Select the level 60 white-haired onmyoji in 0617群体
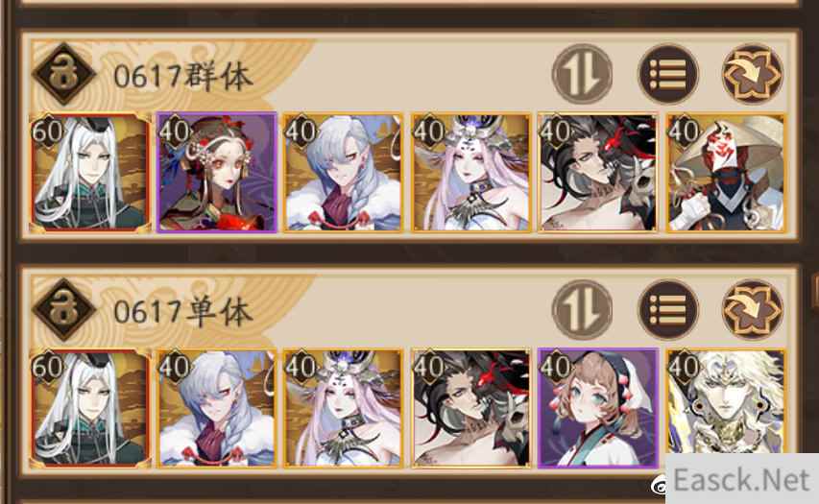Screen dimensions: 819x504 [90, 173]
